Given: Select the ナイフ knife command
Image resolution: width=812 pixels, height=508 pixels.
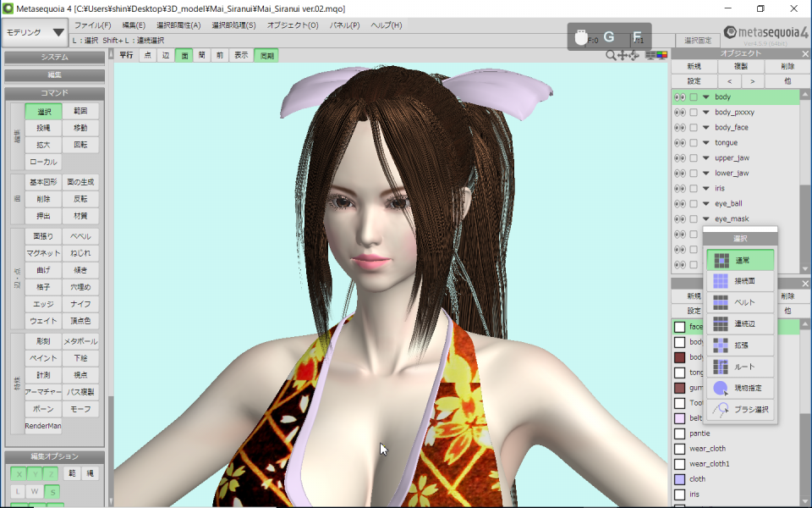Looking at the screenshot, I should click(x=81, y=304).
